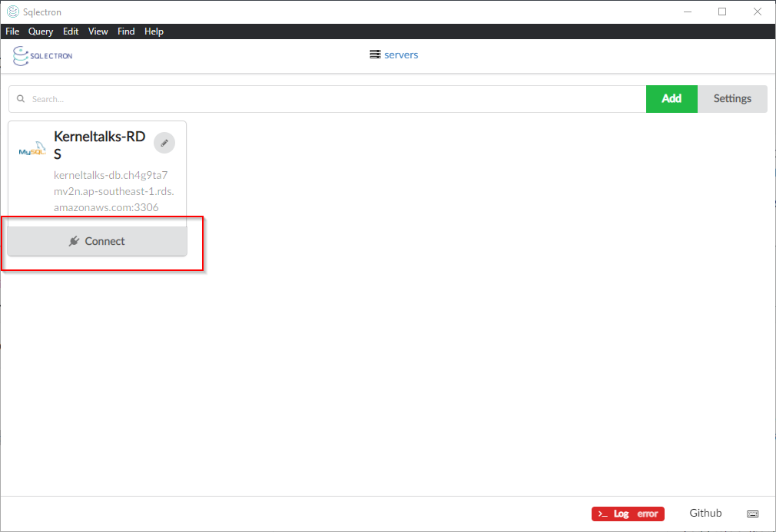This screenshot has width=776, height=532.
Task: Click the kerneltalks-db host address text
Action: pos(114,191)
